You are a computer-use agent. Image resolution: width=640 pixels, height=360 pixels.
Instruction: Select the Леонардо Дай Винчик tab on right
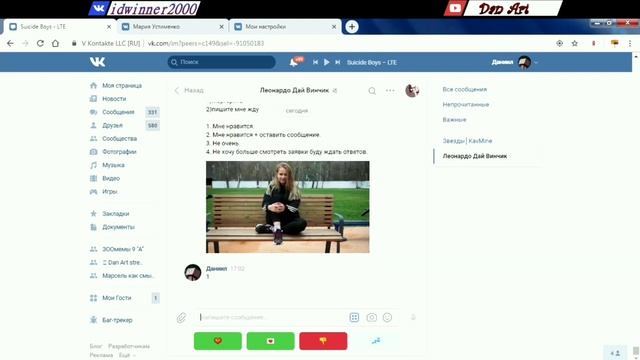click(475, 156)
